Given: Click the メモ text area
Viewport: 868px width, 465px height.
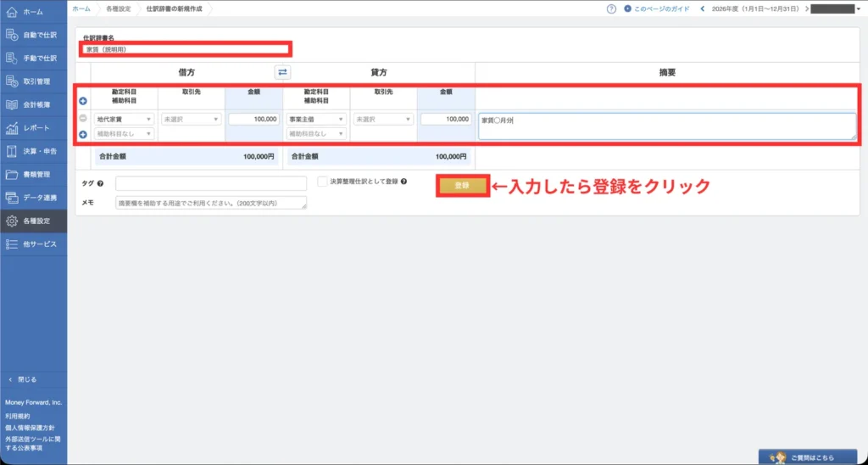Looking at the screenshot, I should point(211,203).
